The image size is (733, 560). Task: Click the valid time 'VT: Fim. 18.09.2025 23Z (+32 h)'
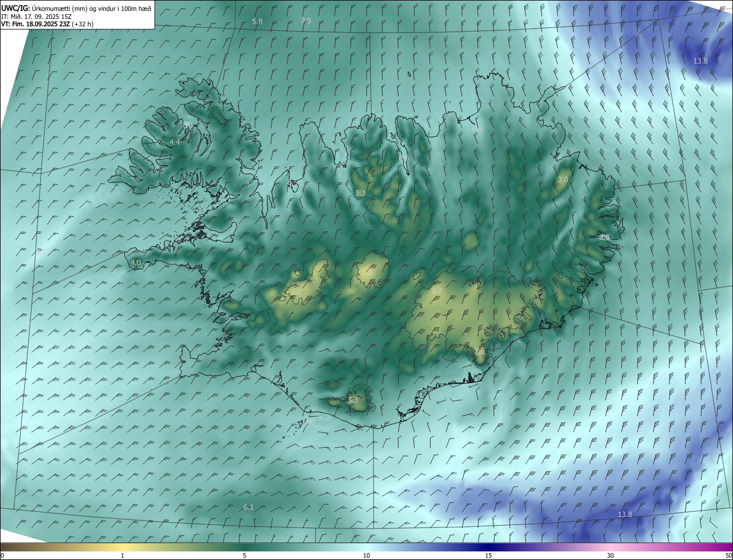[x=47, y=24]
